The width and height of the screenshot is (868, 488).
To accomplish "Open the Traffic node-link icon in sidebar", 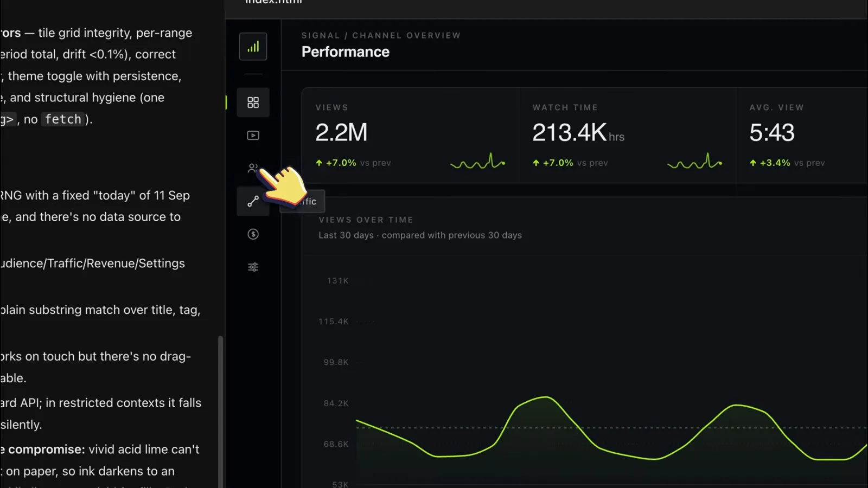I will pos(253,201).
